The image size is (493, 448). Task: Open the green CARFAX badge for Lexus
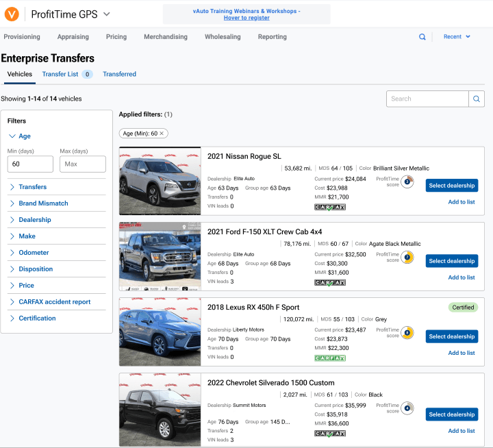[330, 358]
